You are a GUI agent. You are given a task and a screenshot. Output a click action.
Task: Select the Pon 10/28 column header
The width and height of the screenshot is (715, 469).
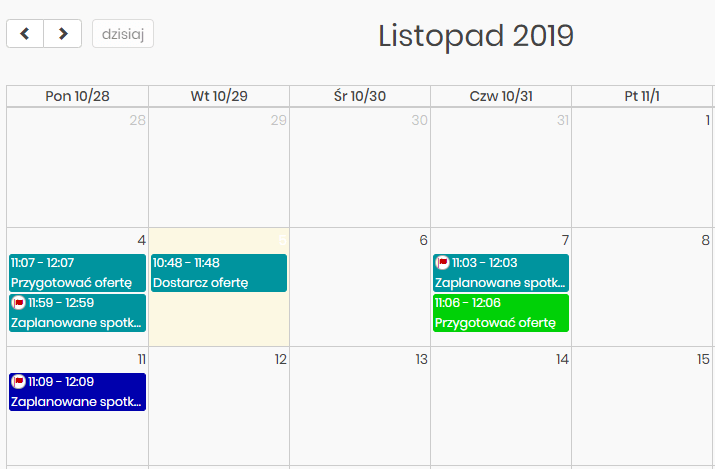pos(77,96)
